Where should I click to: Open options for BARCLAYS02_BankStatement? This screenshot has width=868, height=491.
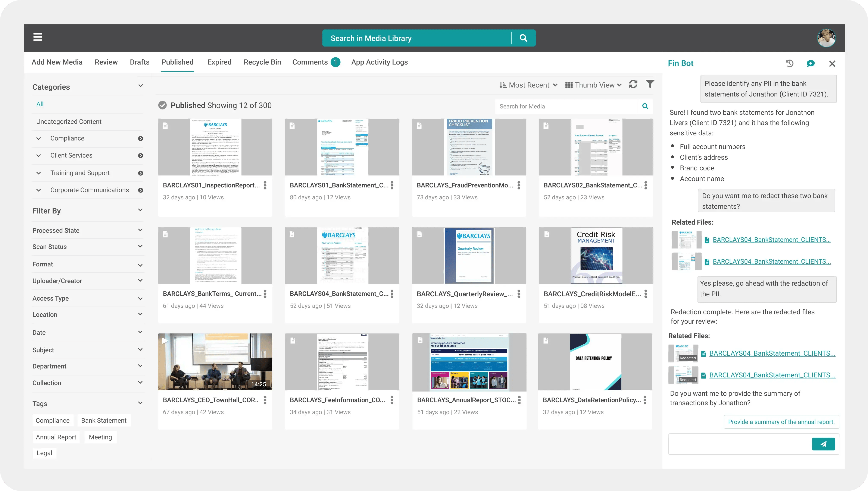point(646,185)
